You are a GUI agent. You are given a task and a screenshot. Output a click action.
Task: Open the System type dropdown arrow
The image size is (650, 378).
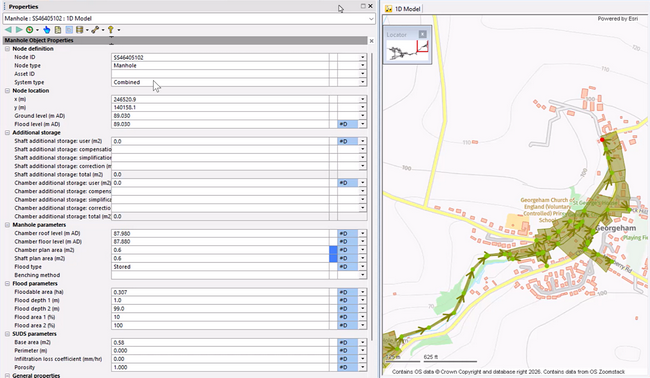(363, 82)
